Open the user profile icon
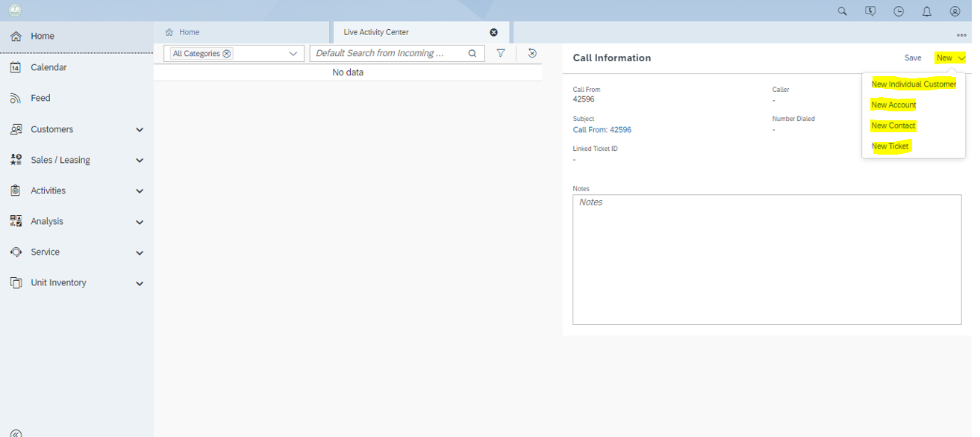The height and width of the screenshot is (437, 980). pyautogui.click(x=955, y=11)
